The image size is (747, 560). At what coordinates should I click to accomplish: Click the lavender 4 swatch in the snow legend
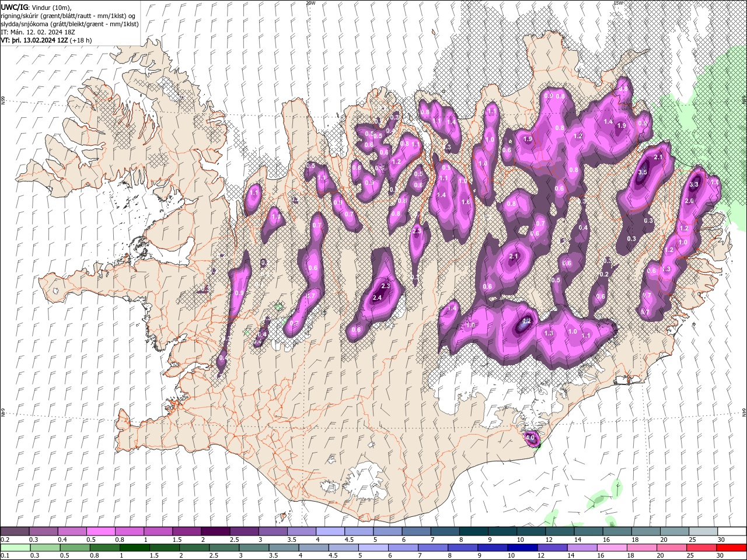point(329,531)
